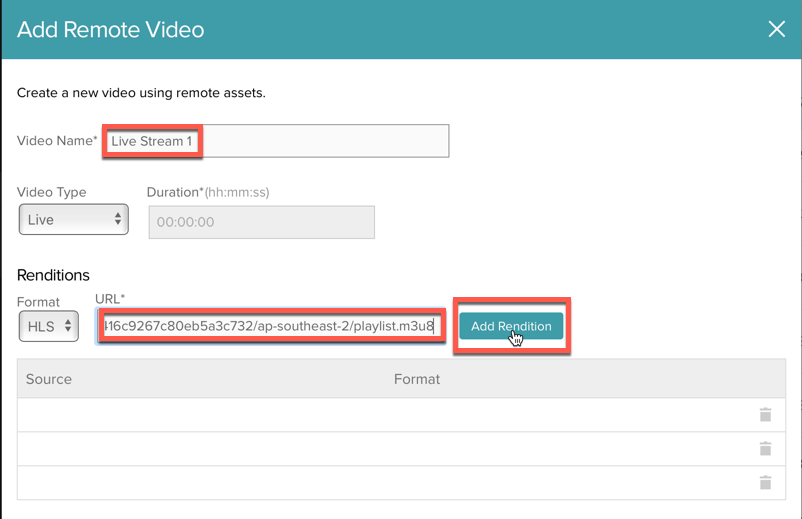Click the rendition URL input field
This screenshot has width=802, height=519.
tap(271, 326)
